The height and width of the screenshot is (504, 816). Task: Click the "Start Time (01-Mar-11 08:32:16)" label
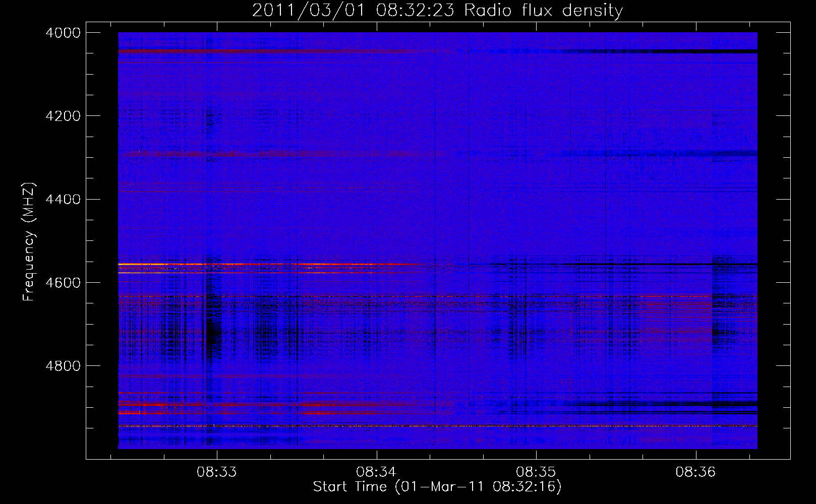437,487
